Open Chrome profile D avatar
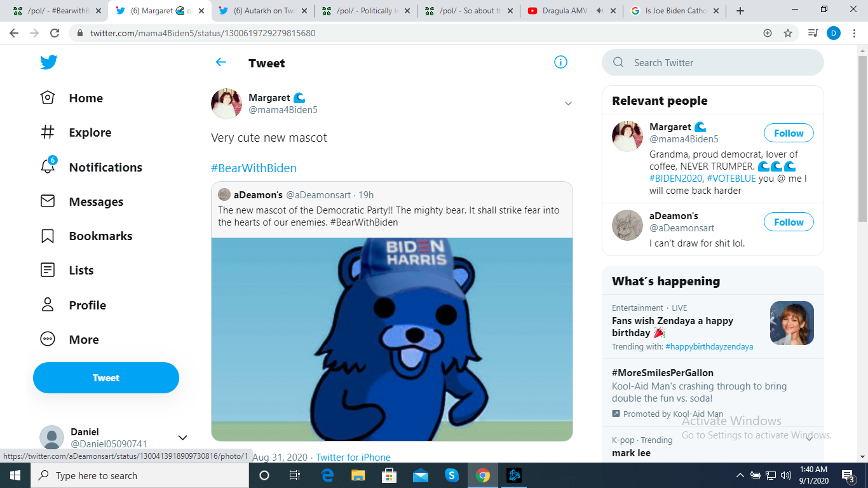Image resolution: width=868 pixels, height=488 pixels. point(834,33)
